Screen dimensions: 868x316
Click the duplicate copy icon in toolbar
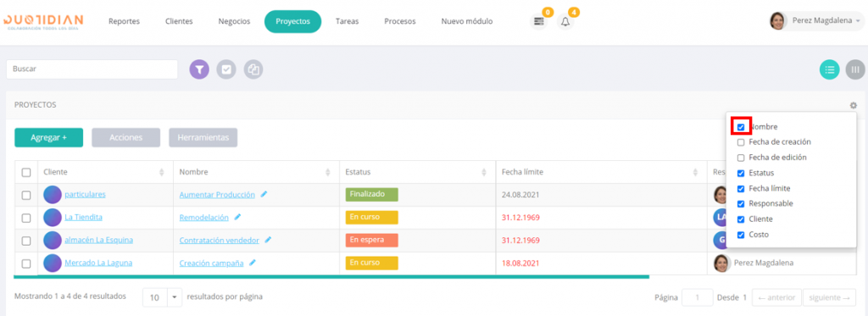[x=253, y=69]
